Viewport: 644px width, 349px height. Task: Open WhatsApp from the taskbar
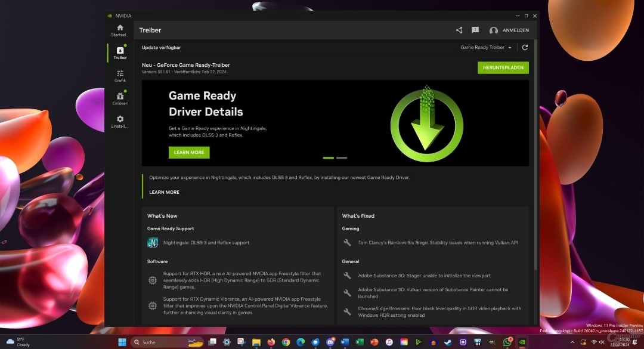pos(507,342)
